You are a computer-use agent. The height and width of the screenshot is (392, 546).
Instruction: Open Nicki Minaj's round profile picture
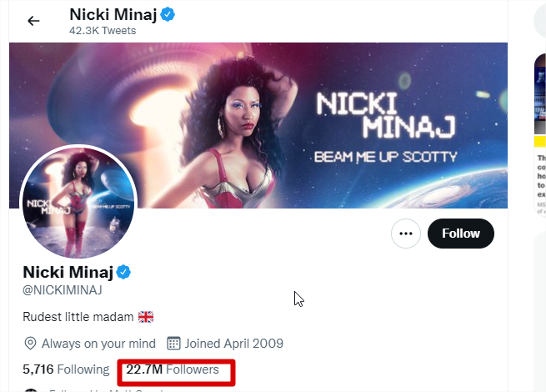click(x=78, y=203)
